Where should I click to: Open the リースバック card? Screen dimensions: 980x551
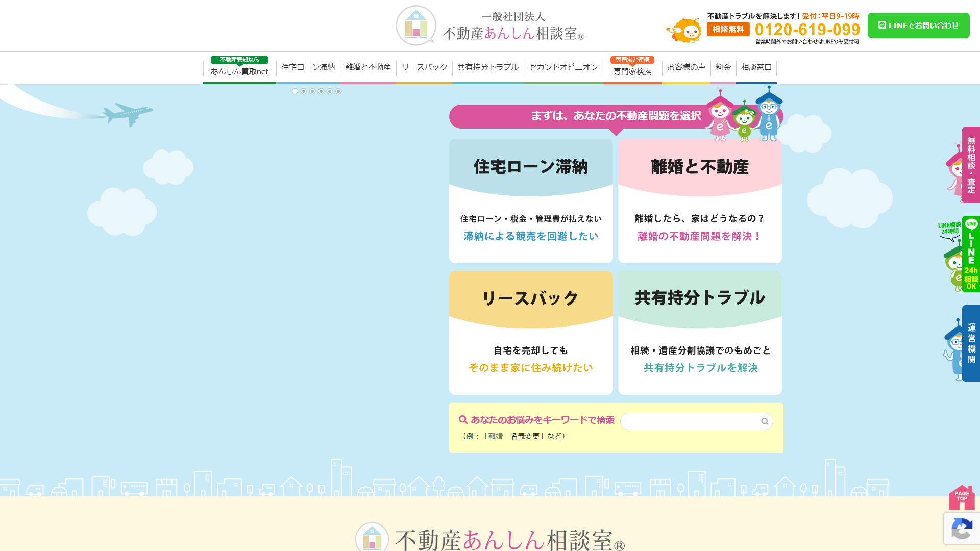coord(531,333)
